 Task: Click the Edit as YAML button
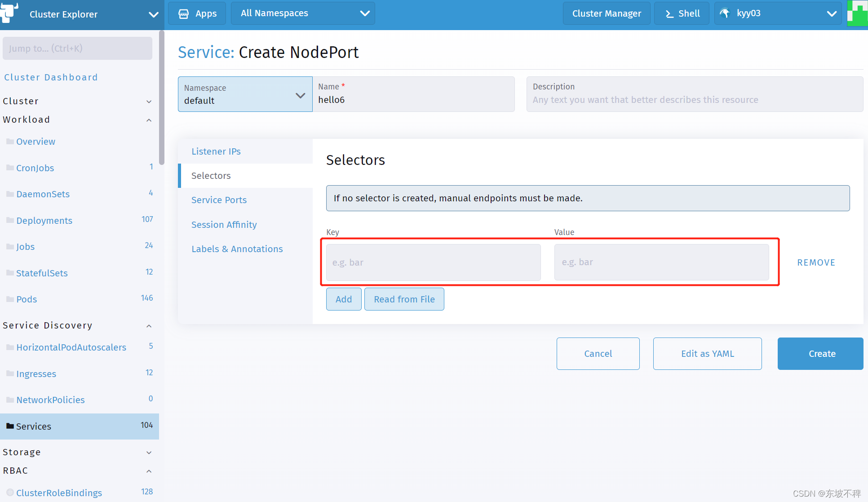[707, 353]
